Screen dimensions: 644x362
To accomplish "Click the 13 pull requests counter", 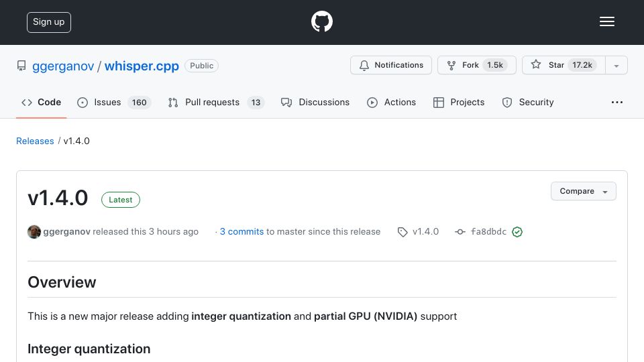I will coord(256,102).
